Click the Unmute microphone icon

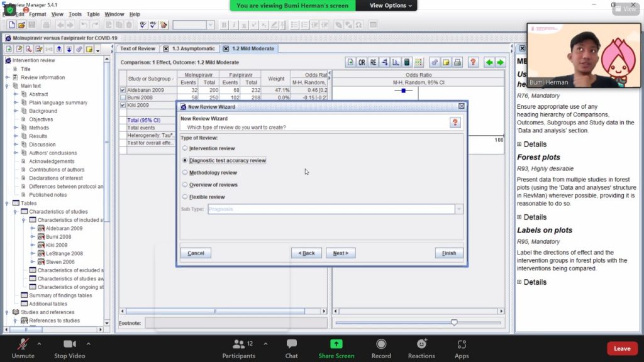point(23,344)
